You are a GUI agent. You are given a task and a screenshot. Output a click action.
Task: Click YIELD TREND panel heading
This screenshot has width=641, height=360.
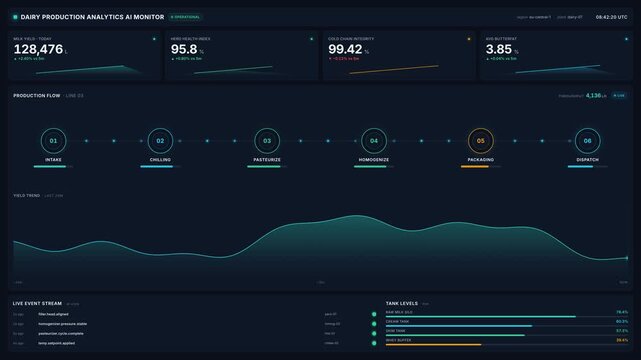coord(27,196)
